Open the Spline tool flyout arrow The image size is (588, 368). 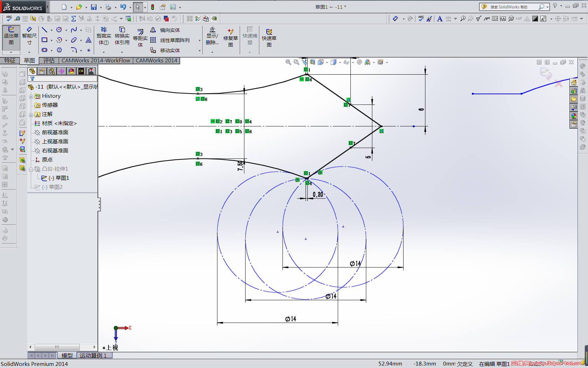point(81,30)
